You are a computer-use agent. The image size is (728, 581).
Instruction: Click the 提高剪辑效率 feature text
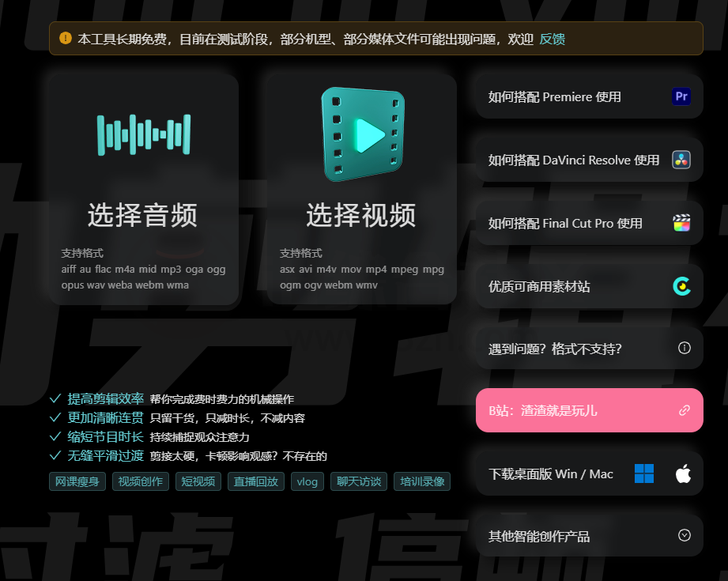105,398
